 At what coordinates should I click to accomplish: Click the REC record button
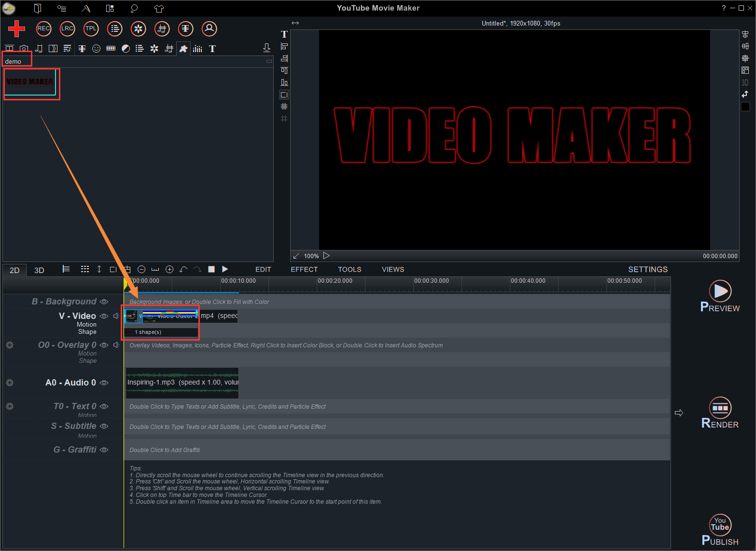(x=43, y=28)
